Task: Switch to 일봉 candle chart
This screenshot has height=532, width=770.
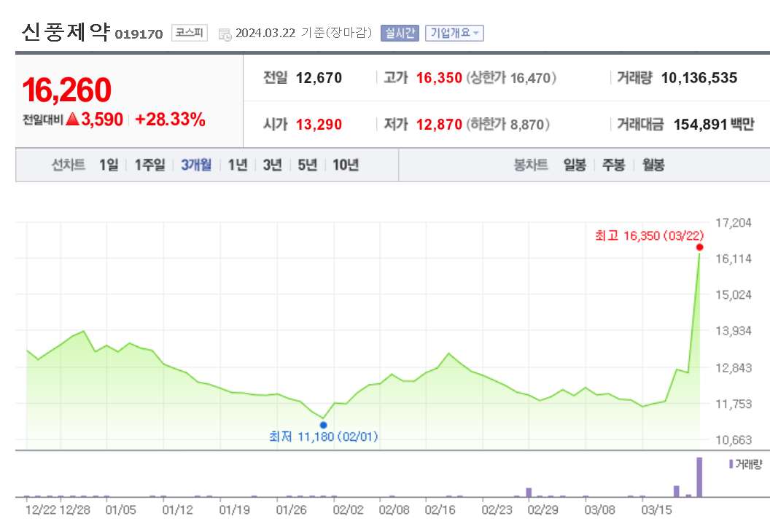Action: click(x=575, y=165)
